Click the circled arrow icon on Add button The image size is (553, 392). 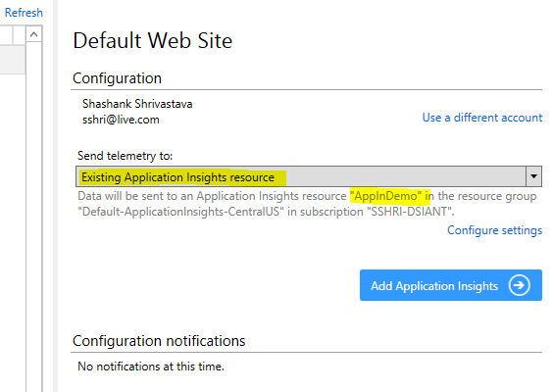pyautogui.click(x=519, y=285)
